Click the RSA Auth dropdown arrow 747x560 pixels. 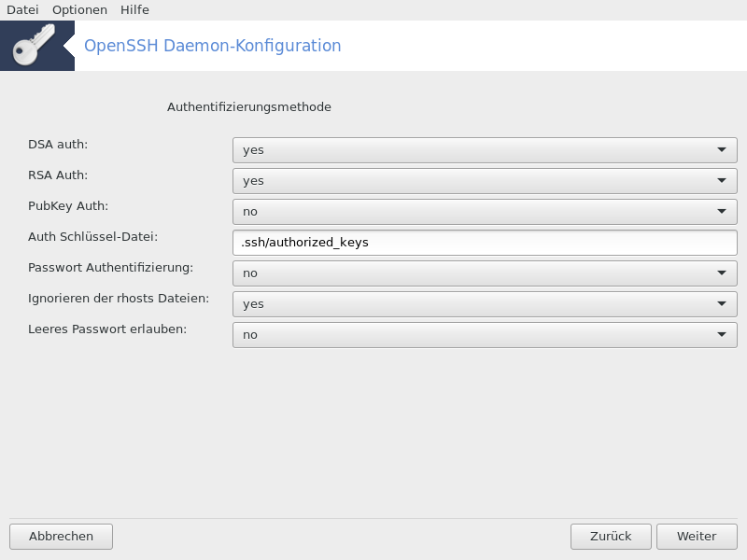point(722,181)
